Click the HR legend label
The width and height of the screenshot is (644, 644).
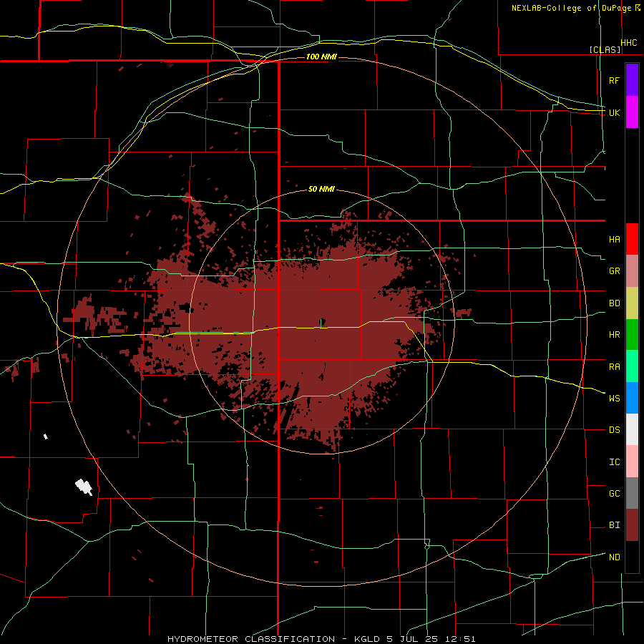pyautogui.click(x=614, y=335)
